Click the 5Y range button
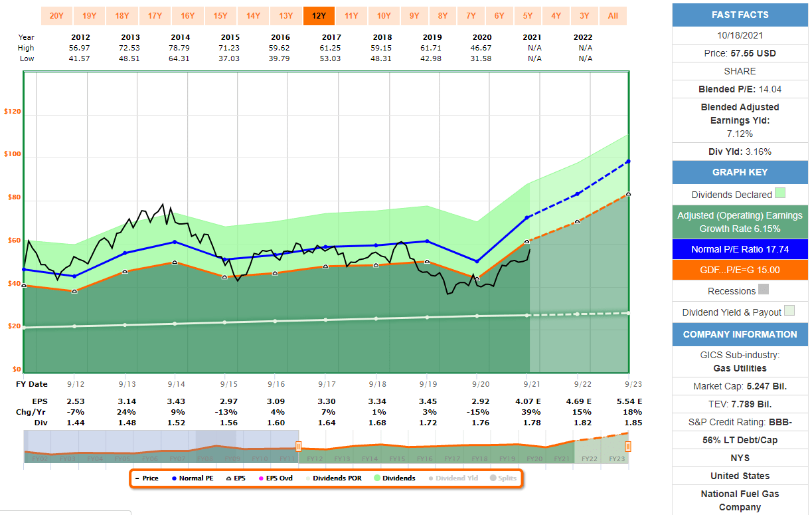This screenshot has width=812, height=515. (x=528, y=15)
